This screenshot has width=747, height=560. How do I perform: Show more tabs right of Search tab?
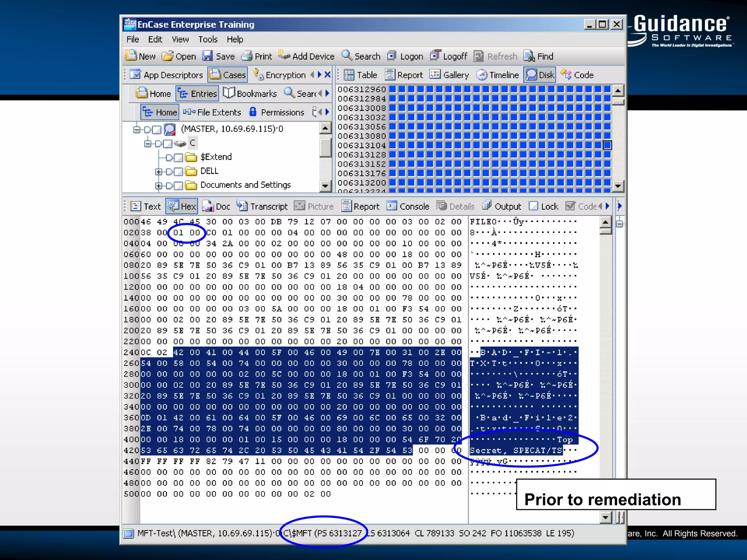327,93
